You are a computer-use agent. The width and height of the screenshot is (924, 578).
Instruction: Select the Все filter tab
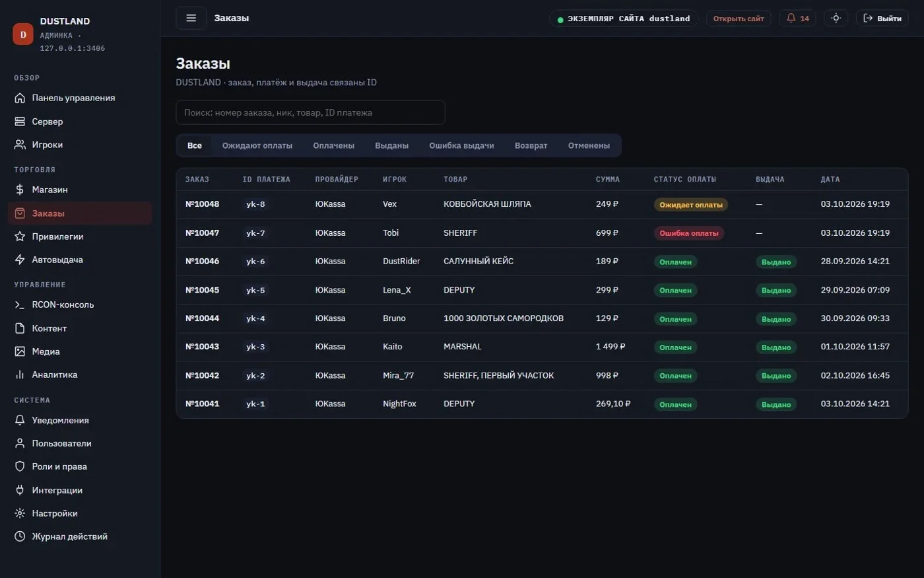pos(195,145)
